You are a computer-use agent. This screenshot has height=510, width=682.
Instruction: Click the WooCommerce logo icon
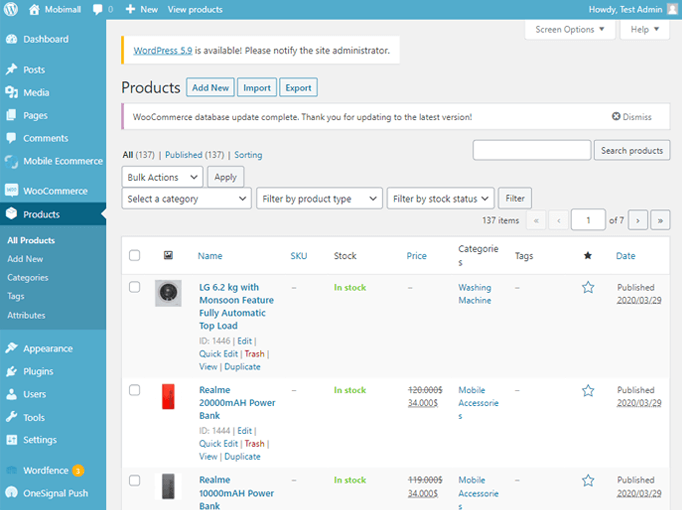(x=12, y=190)
